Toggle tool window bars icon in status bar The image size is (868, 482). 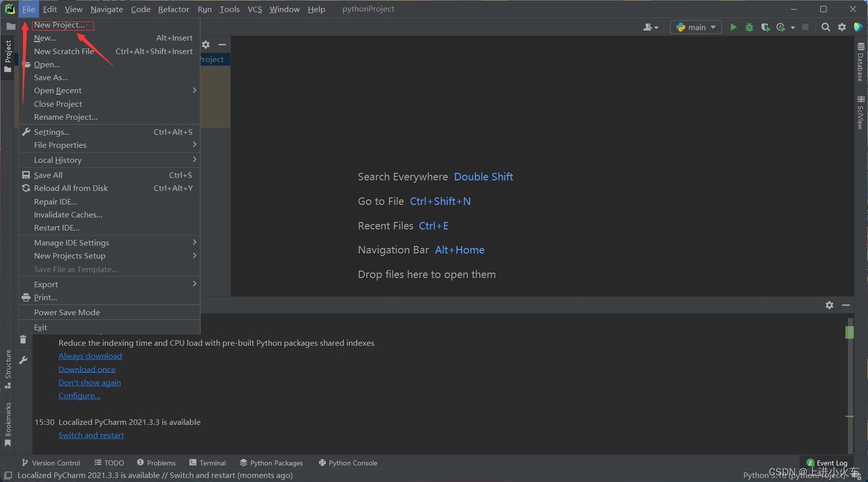(x=8, y=475)
